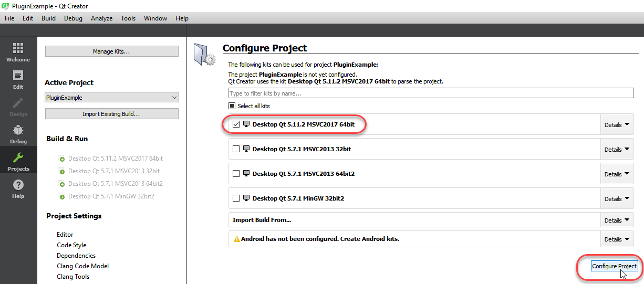Expand Details for Qt 5.11.2 MSVC2017 kit
Screen dimensions: 644x284
click(x=616, y=125)
